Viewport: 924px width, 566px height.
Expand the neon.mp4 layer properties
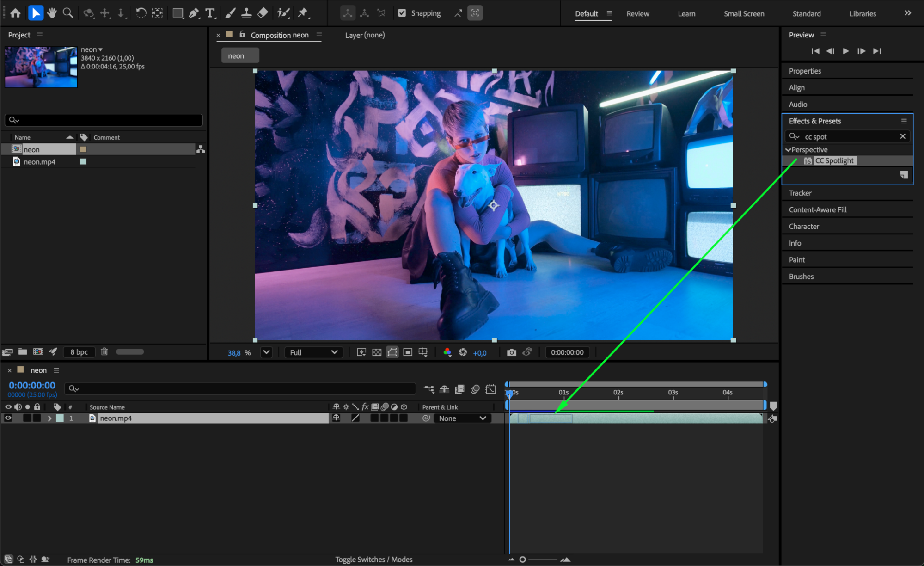[x=49, y=418]
